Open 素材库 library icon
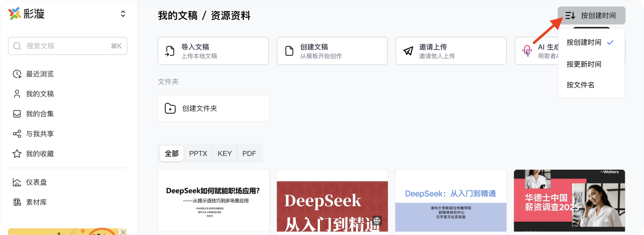Image resolution: width=644 pixels, height=235 pixels. pos(17,202)
